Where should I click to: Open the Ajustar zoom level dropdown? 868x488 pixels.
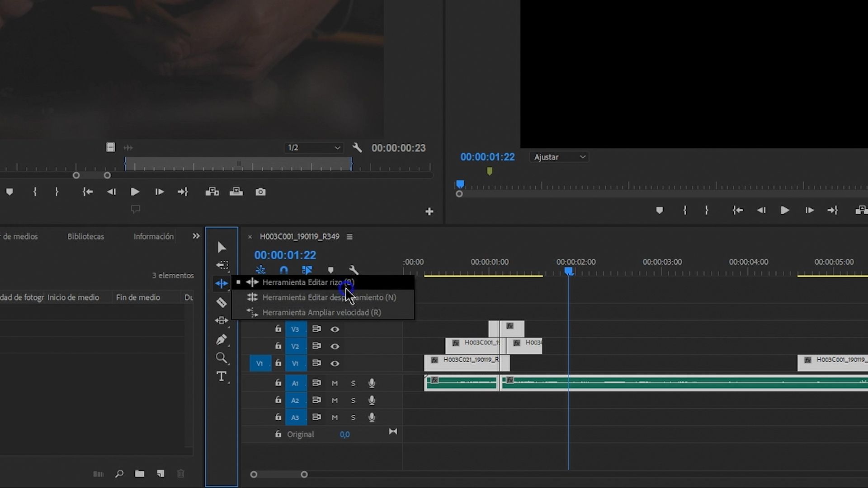coord(559,157)
